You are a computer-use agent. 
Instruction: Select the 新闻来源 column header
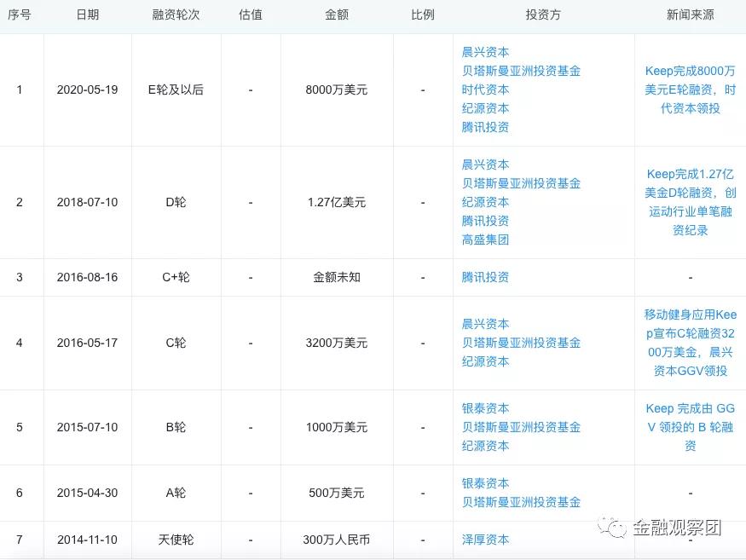click(x=689, y=14)
